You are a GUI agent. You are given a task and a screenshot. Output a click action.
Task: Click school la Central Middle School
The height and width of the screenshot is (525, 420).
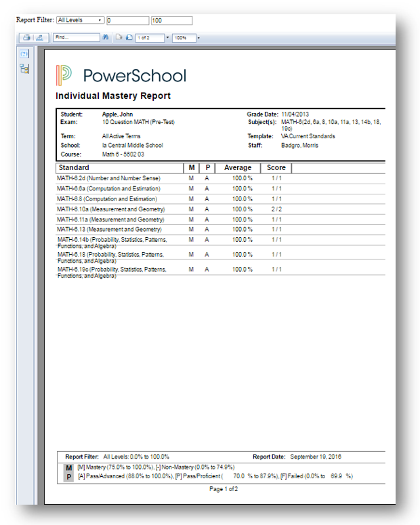pyautogui.click(x=133, y=146)
